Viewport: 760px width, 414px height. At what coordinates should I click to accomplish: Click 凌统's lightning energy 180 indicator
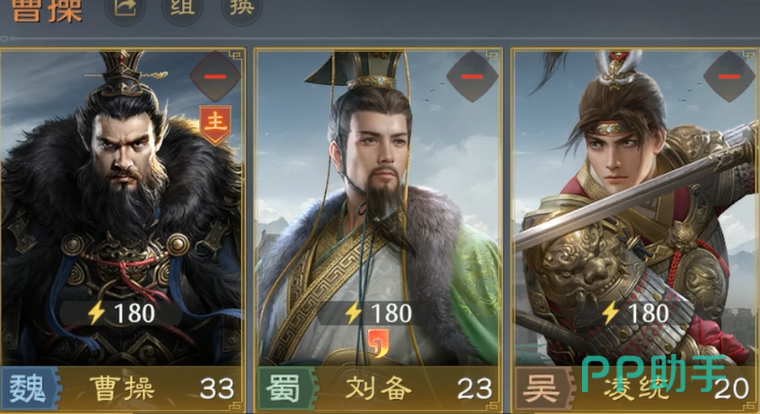(635, 313)
